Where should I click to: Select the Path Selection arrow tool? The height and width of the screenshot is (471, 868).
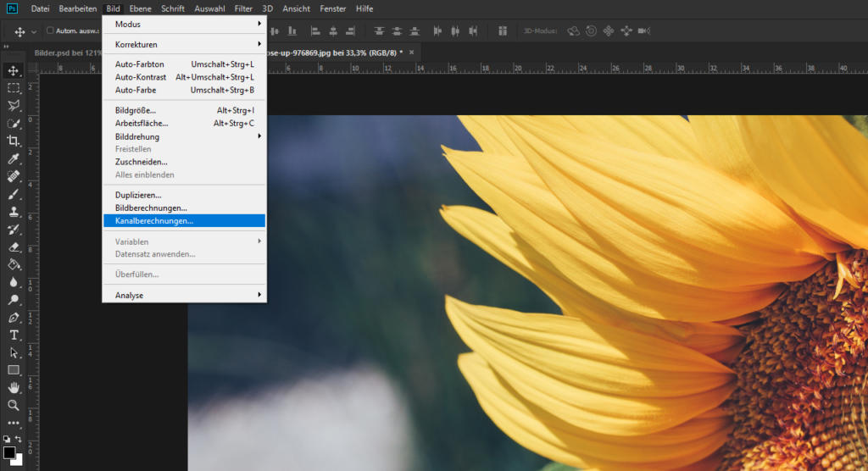tap(14, 352)
